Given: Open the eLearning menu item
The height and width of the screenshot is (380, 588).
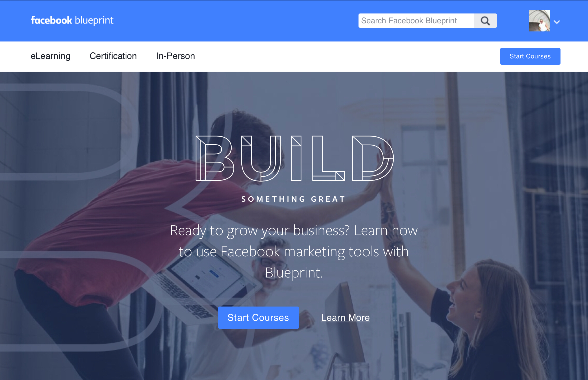Looking at the screenshot, I should point(50,56).
